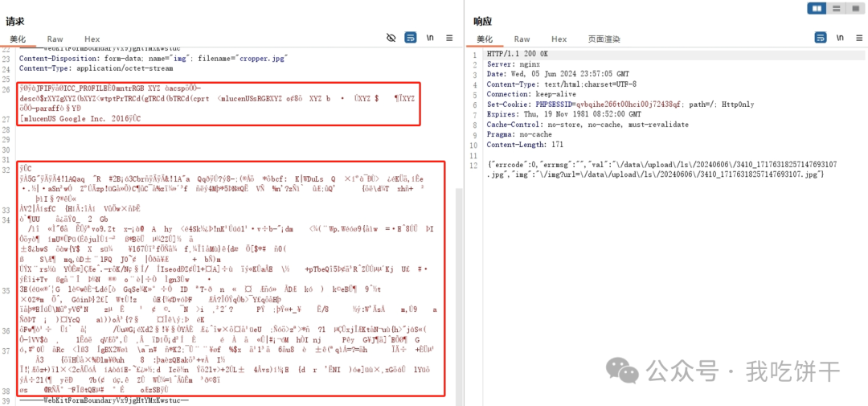Click Content-Disposition line in request
This screenshot has width=868, height=406.
tap(154, 58)
